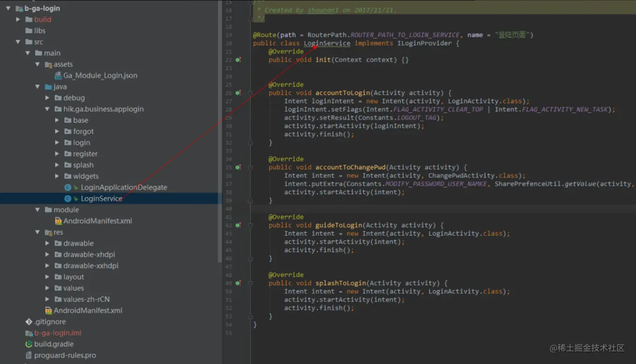
Task: Click the implements gutter icon beside accountToChangePwd
Action: pos(238,167)
